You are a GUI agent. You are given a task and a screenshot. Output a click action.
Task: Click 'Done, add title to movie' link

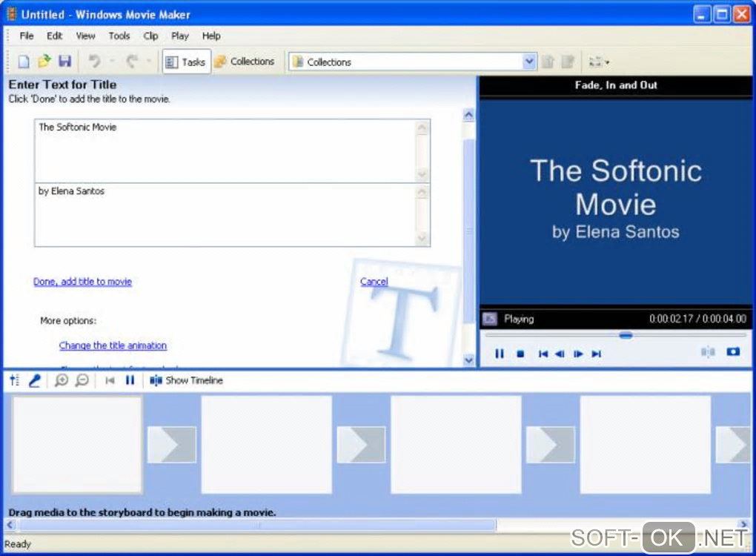click(x=82, y=282)
